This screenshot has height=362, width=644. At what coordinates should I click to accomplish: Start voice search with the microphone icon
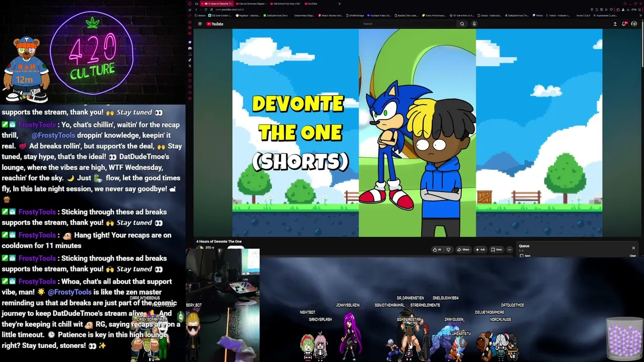(x=474, y=24)
